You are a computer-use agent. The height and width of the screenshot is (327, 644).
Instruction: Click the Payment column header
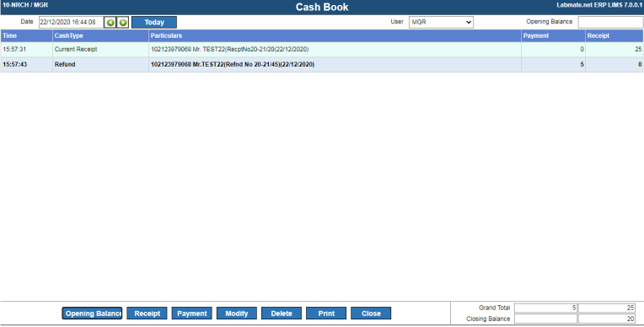[553, 35]
